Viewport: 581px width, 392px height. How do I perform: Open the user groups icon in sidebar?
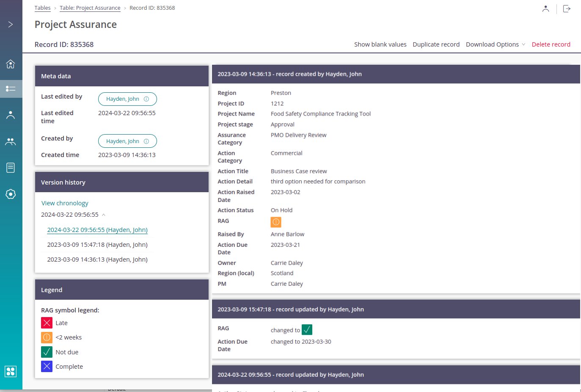[x=11, y=142]
